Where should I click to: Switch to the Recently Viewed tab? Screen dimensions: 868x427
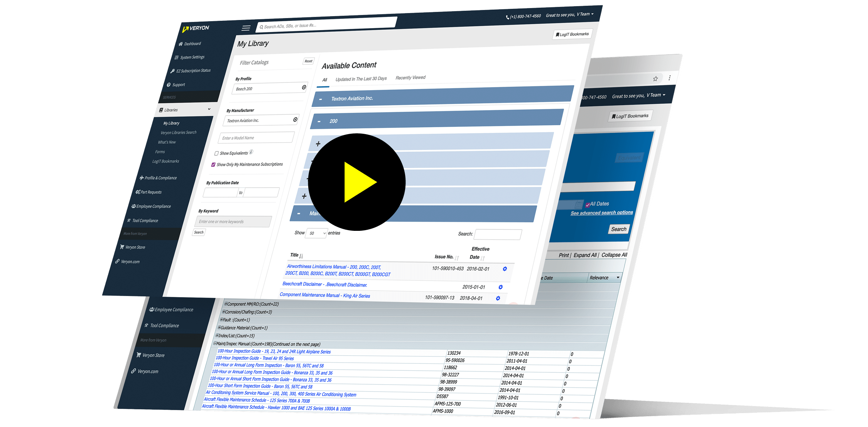pos(410,77)
